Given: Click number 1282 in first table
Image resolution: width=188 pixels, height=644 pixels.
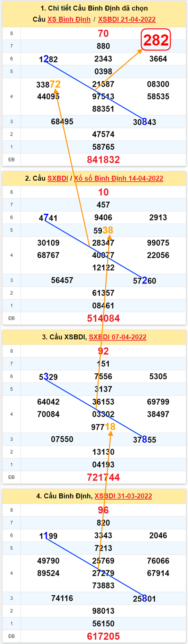Looking at the screenshot, I should tap(48, 59).
